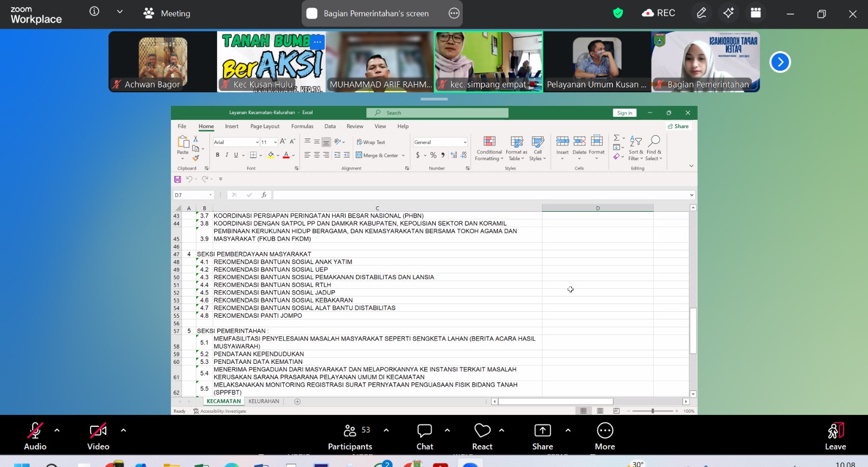This screenshot has width=868, height=467.
Task: Expand audio options arrow next to Audio
Action: coord(57,430)
